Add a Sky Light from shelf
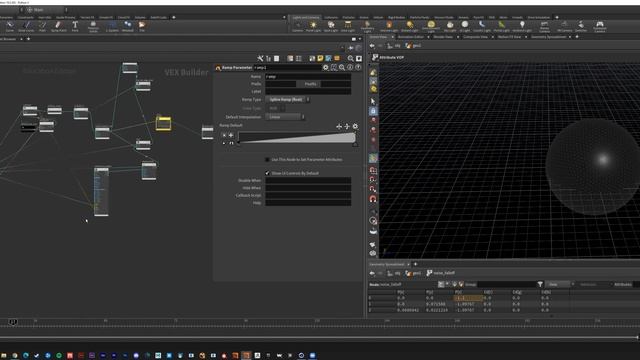The height and width of the screenshot is (360, 640). coord(450,27)
